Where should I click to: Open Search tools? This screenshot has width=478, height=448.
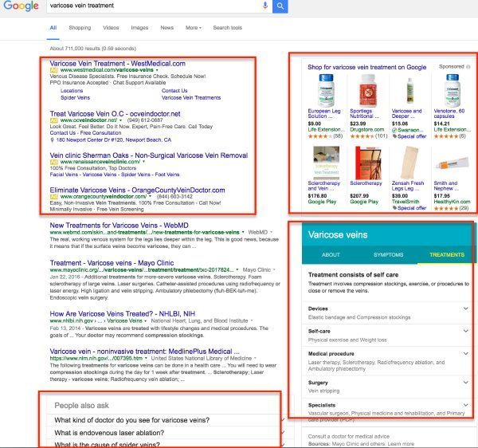[228, 28]
